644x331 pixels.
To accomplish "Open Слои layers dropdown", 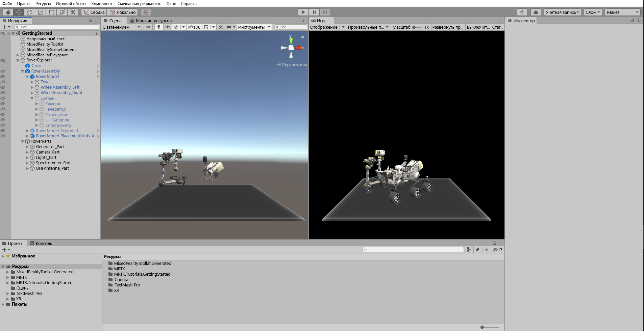I will coord(593,12).
